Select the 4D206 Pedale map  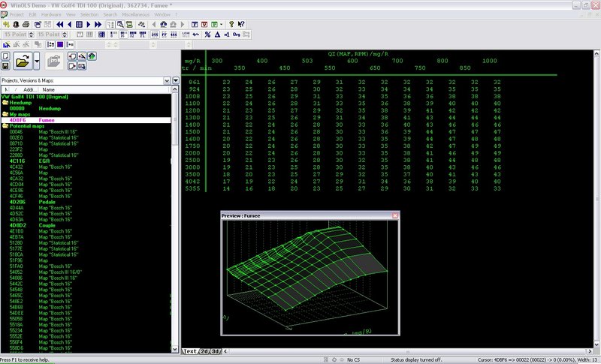coord(86,202)
